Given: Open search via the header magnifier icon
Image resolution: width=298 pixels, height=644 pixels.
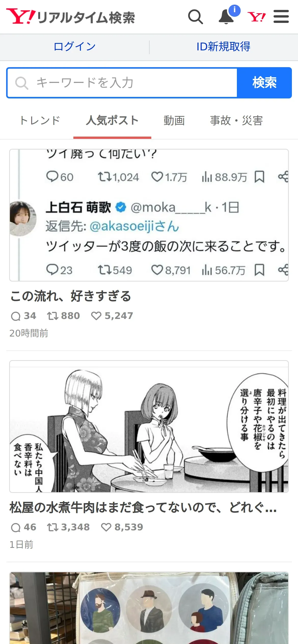Looking at the screenshot, I should [x=196, y=17].
